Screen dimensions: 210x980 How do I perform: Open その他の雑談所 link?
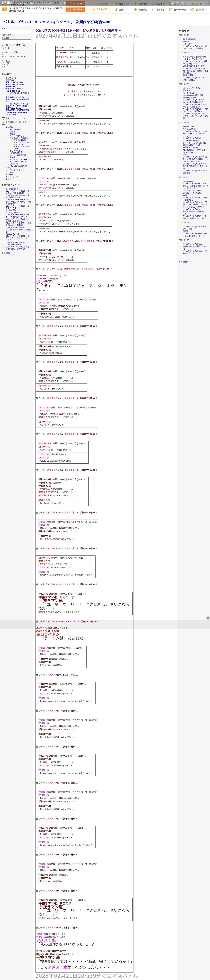pos(20,140)
